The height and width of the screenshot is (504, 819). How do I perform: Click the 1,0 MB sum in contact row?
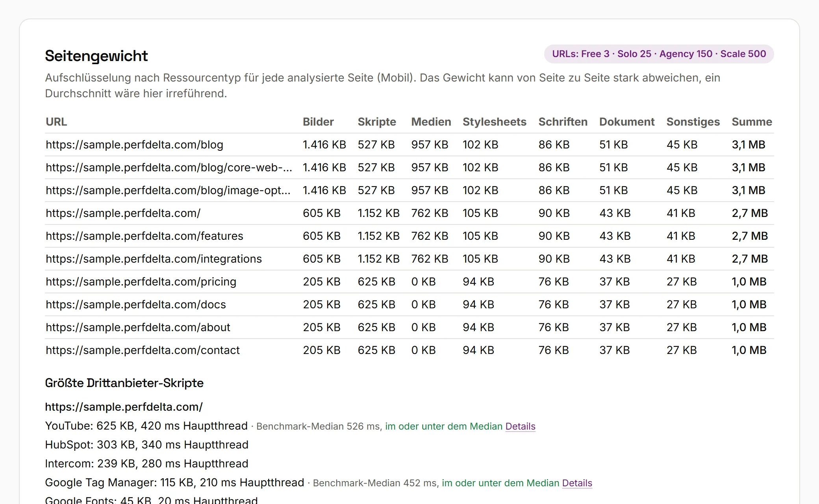coord(749,350)
